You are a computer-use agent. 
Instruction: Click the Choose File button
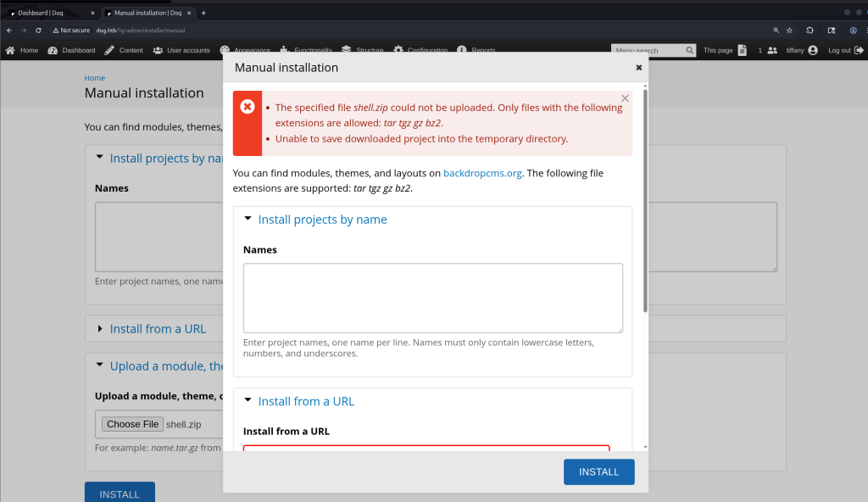[132, 424]
